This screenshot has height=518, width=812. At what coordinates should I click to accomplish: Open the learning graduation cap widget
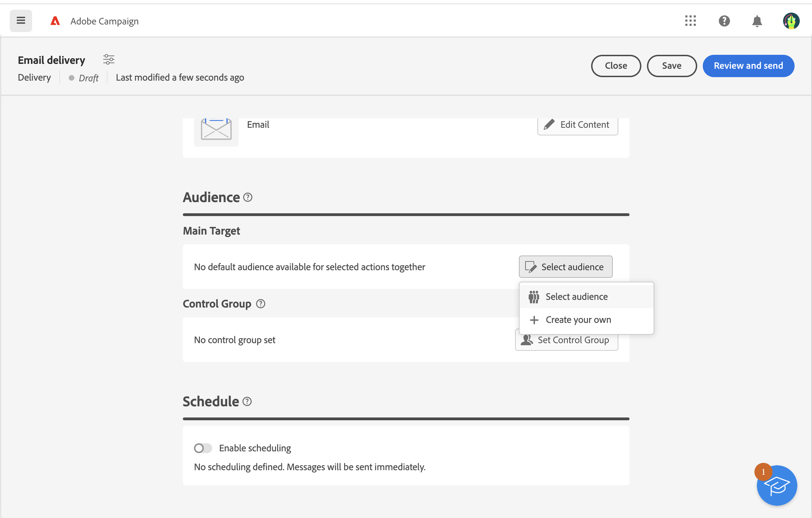click(777, 486)
